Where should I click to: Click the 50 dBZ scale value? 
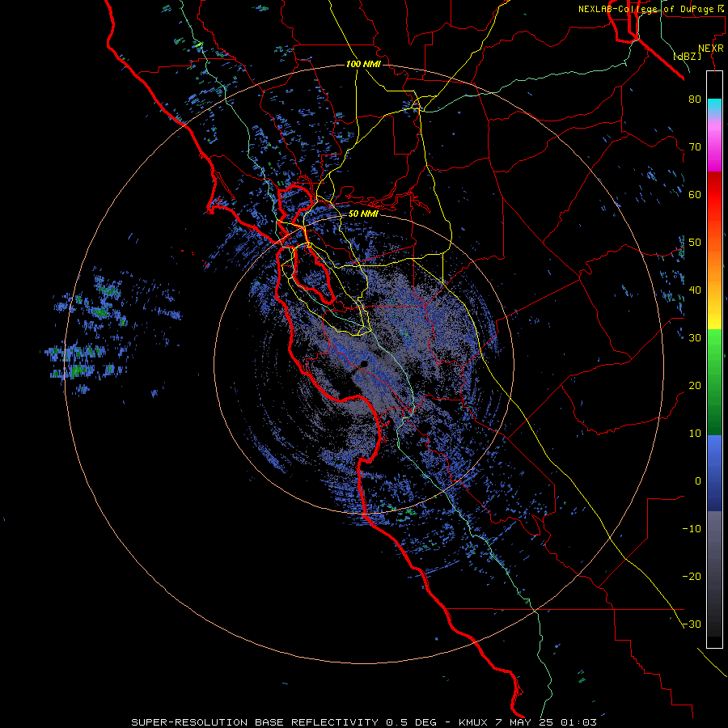(695, 243)
